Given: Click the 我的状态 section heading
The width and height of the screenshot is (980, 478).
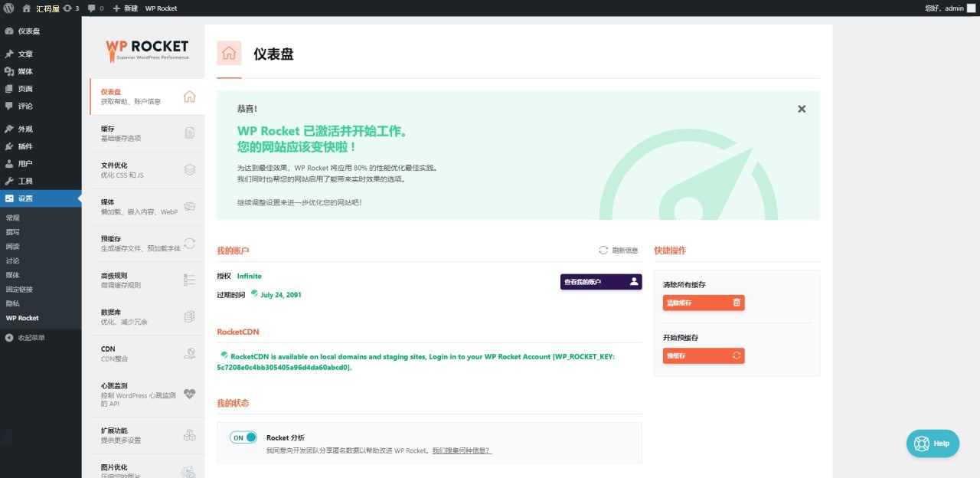Looking at the screenshot, I should click(233, 403).
